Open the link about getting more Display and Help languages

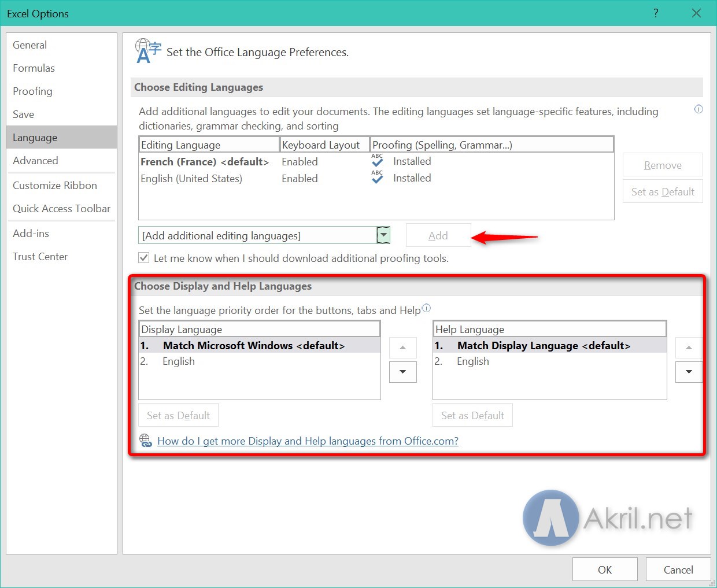[x=308, y=441]
